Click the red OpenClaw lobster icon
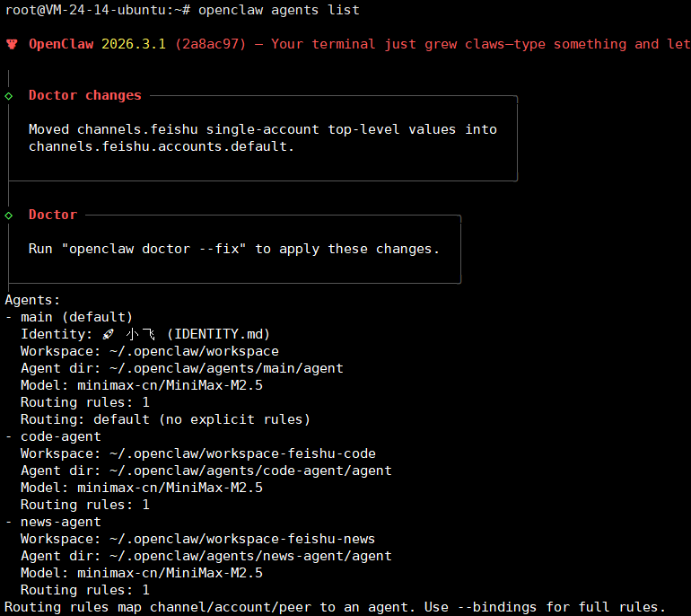The width and height of the screenshot is (691, 616). click(12, 44)
